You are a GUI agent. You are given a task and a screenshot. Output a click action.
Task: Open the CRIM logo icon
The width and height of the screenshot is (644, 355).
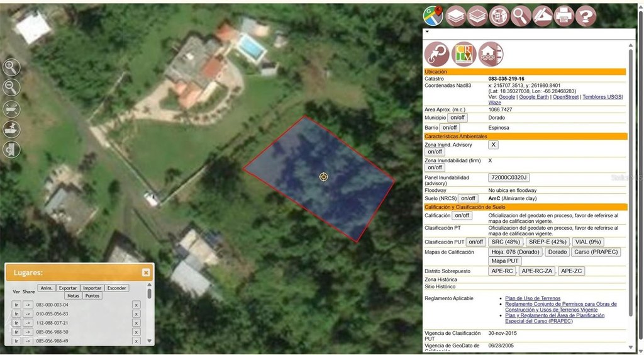click(464, 54)
